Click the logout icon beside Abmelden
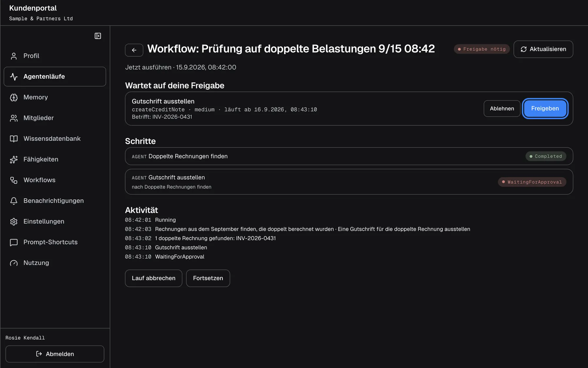 click(39, 354)
